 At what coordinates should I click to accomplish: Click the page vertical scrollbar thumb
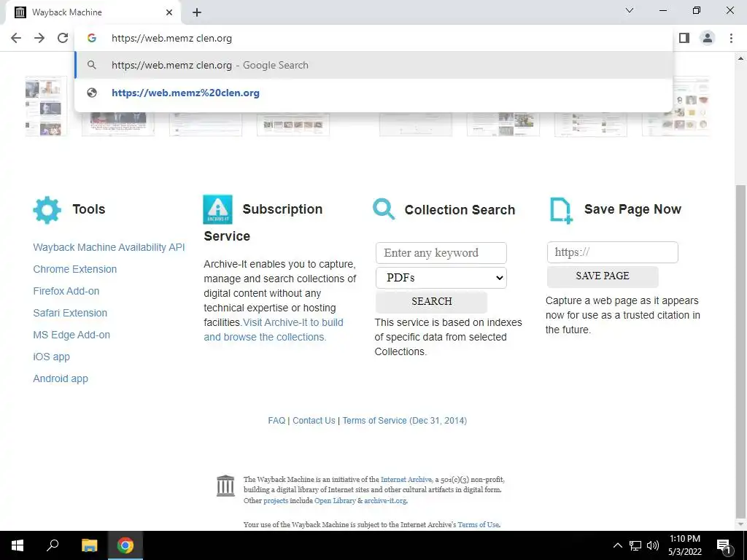(x=740, y=352)
